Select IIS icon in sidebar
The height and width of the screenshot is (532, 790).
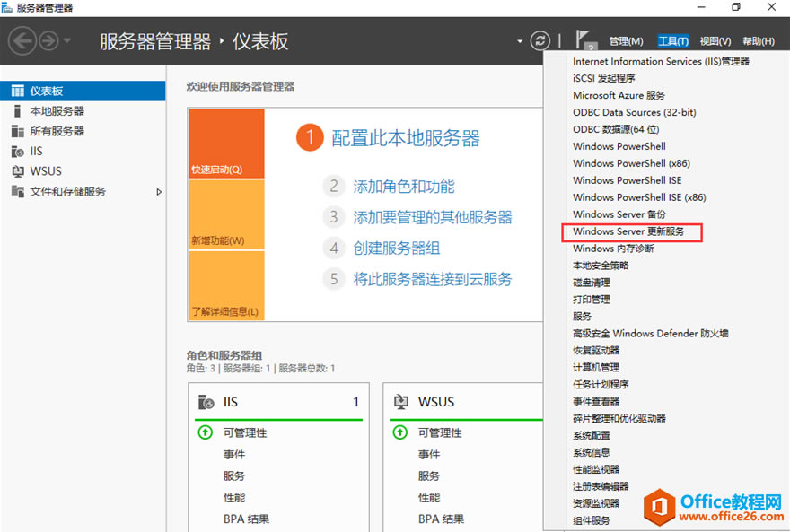(x=18, y=151)
